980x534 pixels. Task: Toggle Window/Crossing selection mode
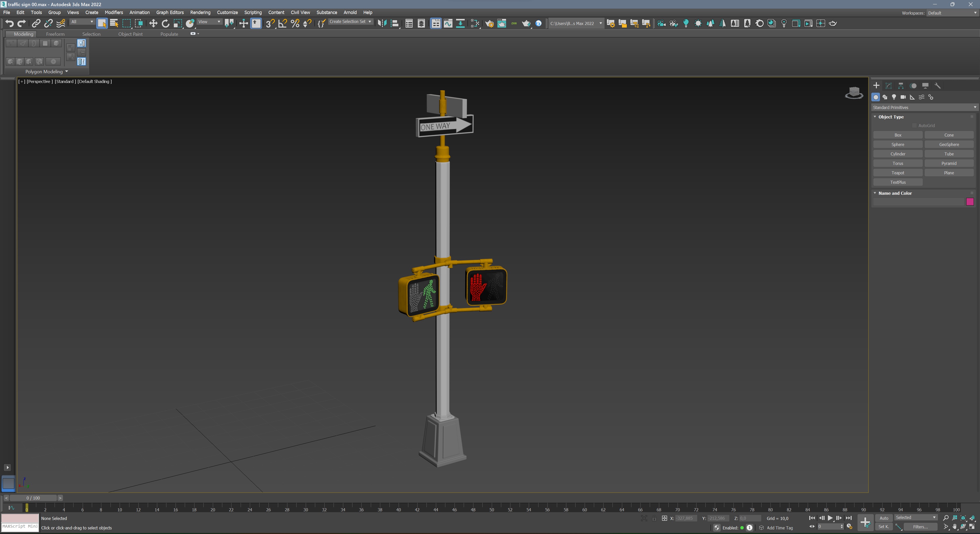click(x=139, y=23)
